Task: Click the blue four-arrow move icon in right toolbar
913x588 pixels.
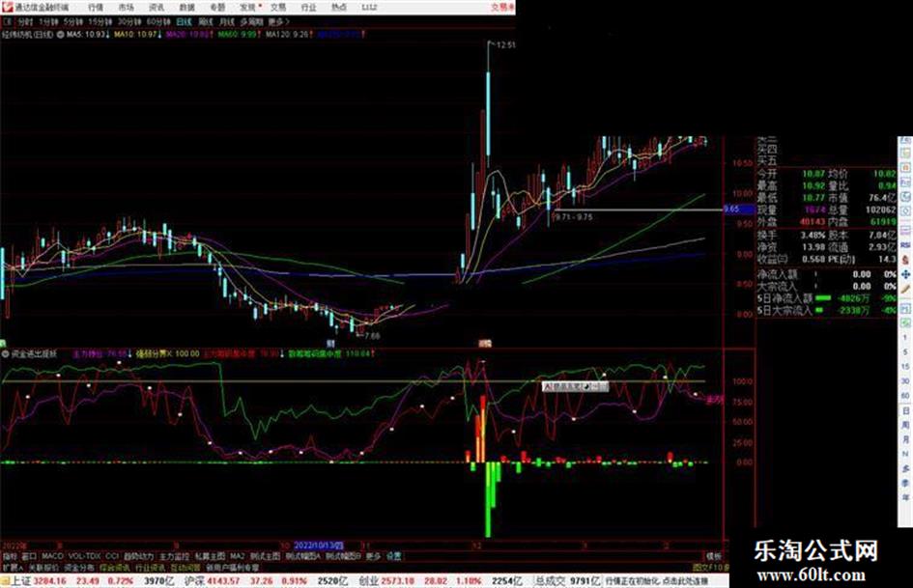Action: [905, 274]
